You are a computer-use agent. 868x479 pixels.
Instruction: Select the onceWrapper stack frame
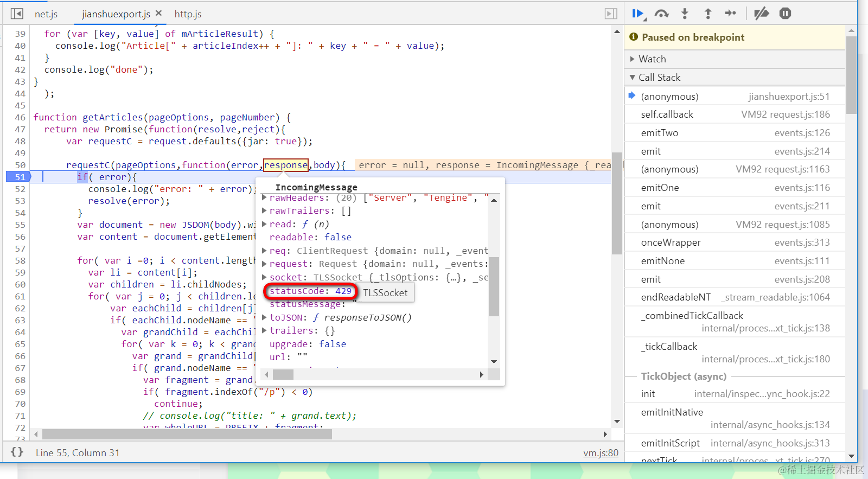click(x=735, y=242)
